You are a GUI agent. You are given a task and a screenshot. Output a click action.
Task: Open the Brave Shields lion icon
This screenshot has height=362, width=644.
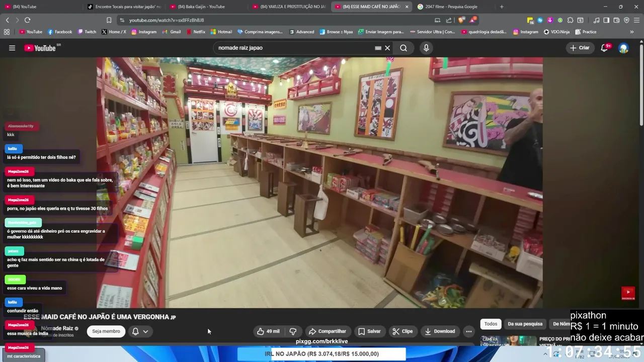click(461, 20)
